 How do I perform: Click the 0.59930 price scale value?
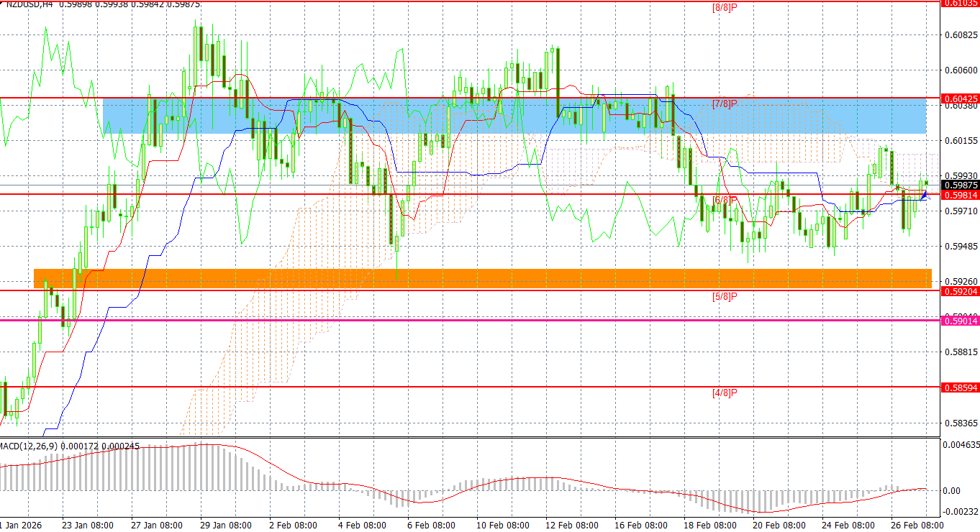960,175
